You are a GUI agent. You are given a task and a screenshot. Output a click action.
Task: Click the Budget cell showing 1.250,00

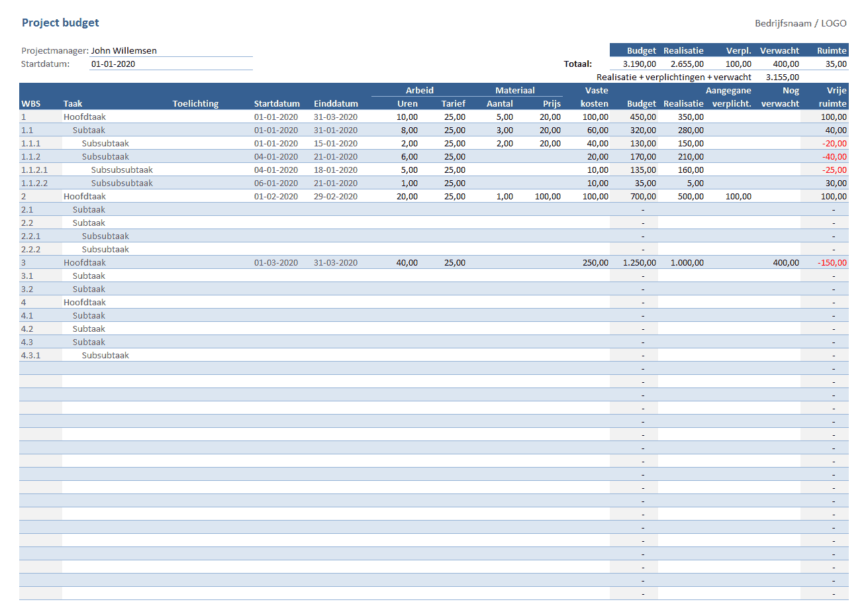pyautogui.click(x=639, y=263)
